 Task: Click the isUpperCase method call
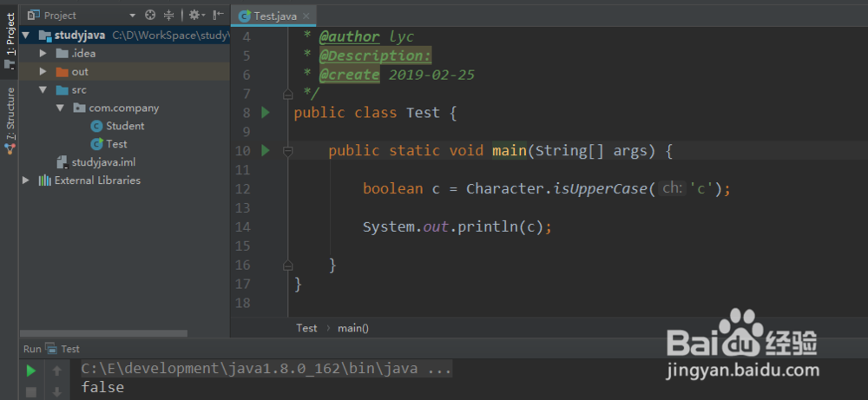600,188
